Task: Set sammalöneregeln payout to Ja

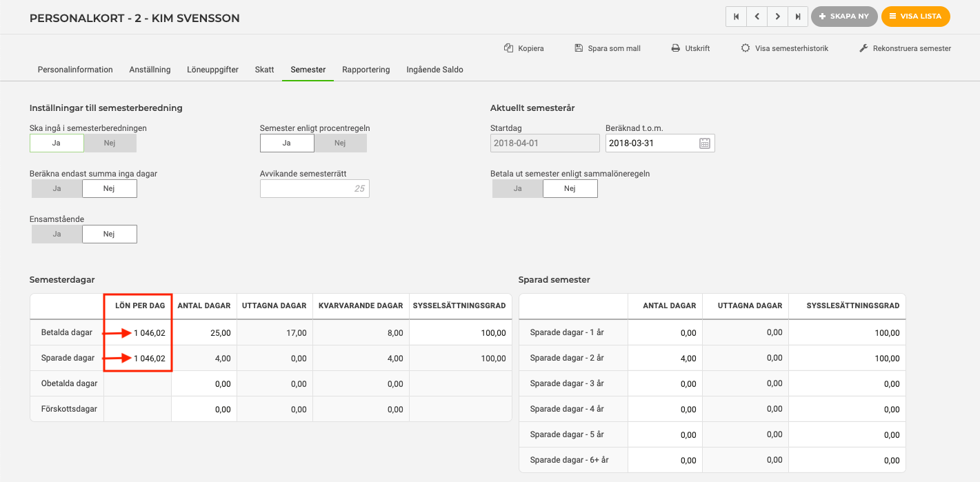Action: pos(517,189)
